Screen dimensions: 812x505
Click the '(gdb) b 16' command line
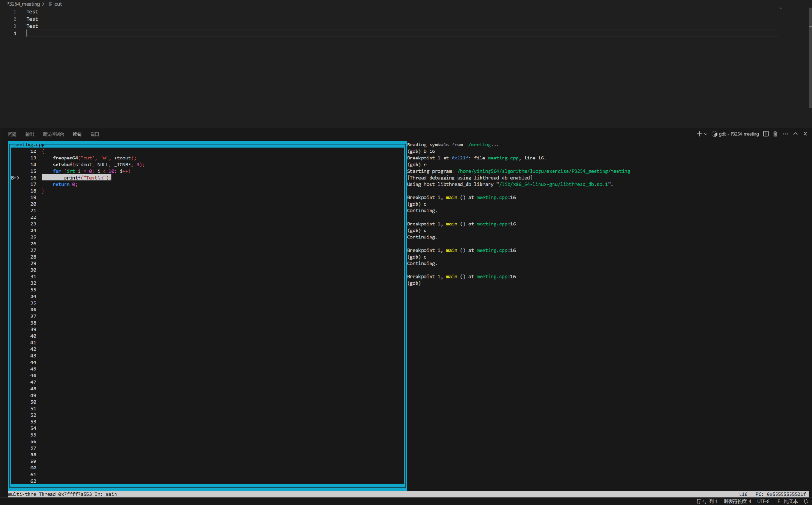coord(421,151)
